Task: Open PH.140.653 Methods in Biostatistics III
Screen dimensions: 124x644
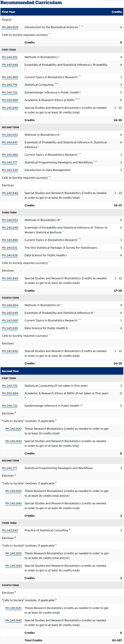Action: pos(10,220)
